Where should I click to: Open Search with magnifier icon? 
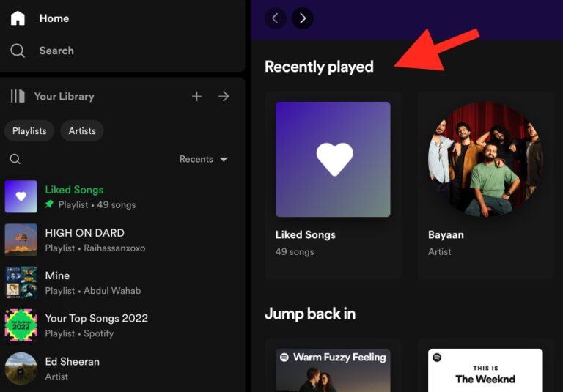click(x=18, y=51)
